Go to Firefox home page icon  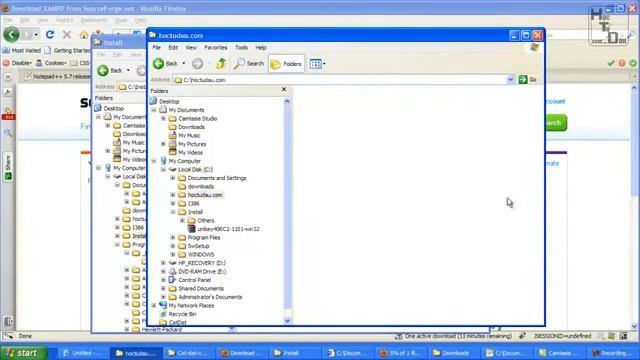coord(84,35)
